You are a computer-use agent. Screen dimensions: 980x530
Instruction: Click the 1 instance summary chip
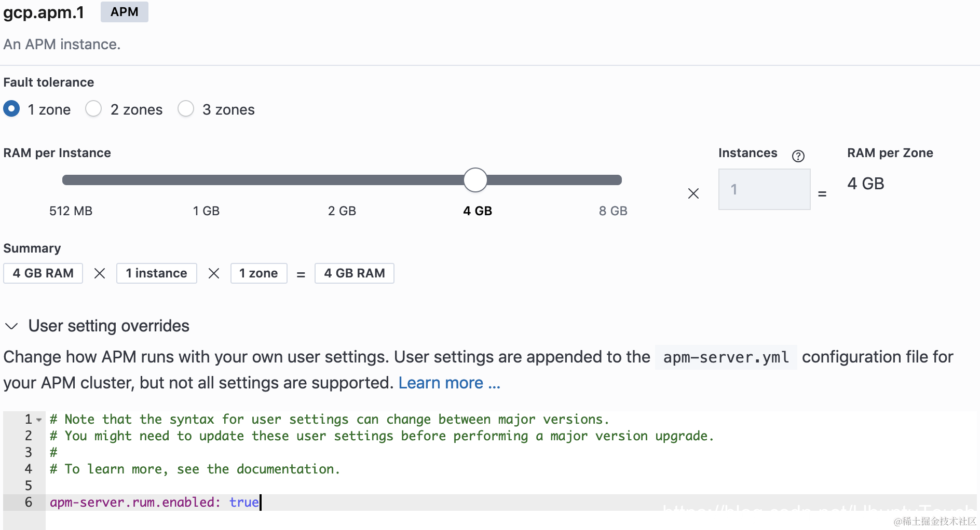pyautogui.click(x=156, y=273)
